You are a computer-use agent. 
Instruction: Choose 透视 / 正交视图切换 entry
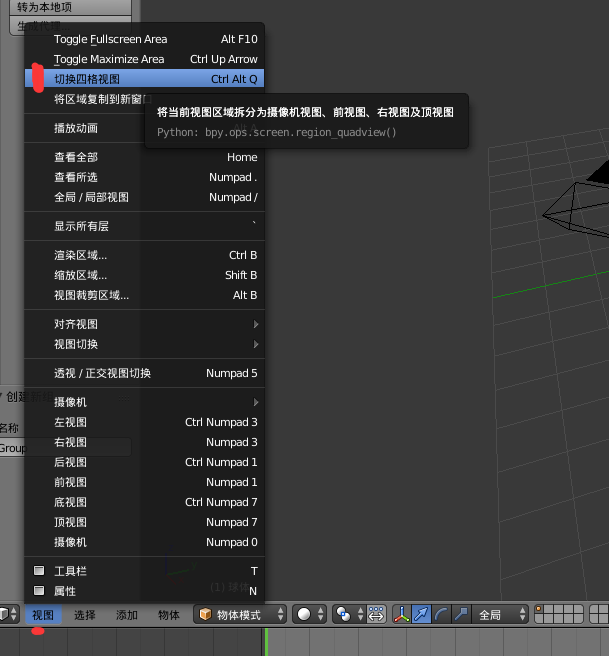point(145,373)
